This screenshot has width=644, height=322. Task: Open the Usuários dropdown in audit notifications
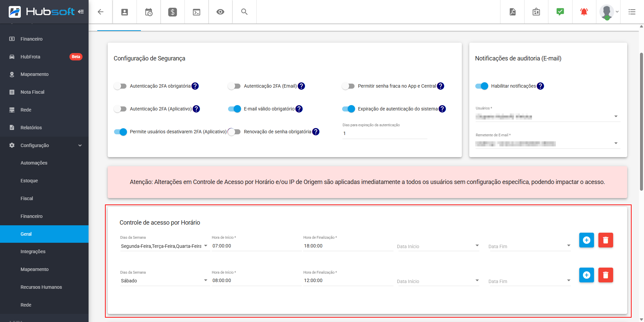pos(547,117)
